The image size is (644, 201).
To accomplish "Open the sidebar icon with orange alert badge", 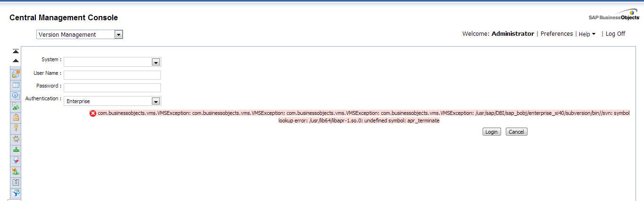I will tap(16, 73).
